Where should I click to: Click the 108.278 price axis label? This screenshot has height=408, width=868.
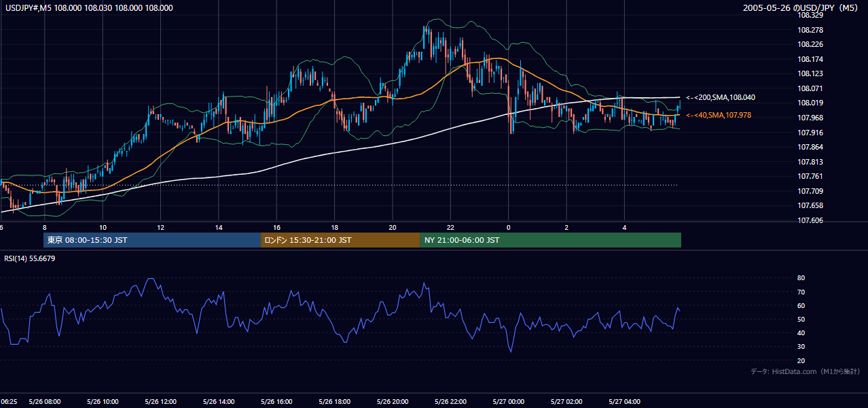tap(811, 30)
